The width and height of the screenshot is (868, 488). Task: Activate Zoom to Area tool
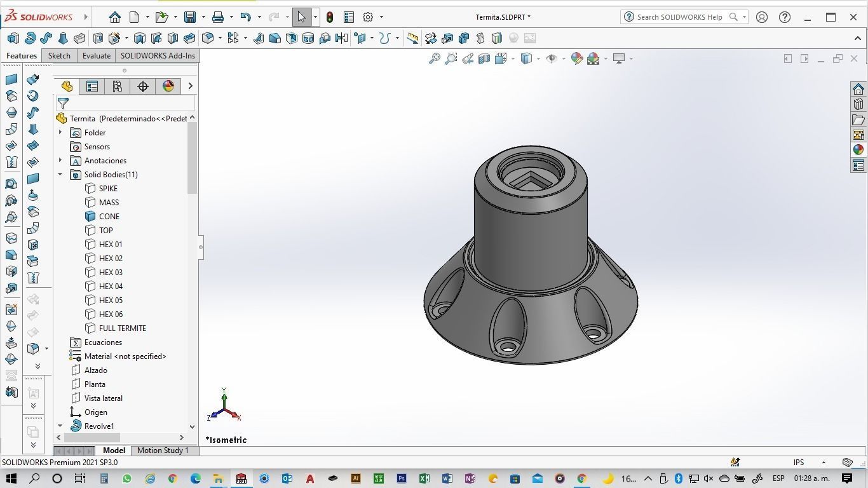451,58
